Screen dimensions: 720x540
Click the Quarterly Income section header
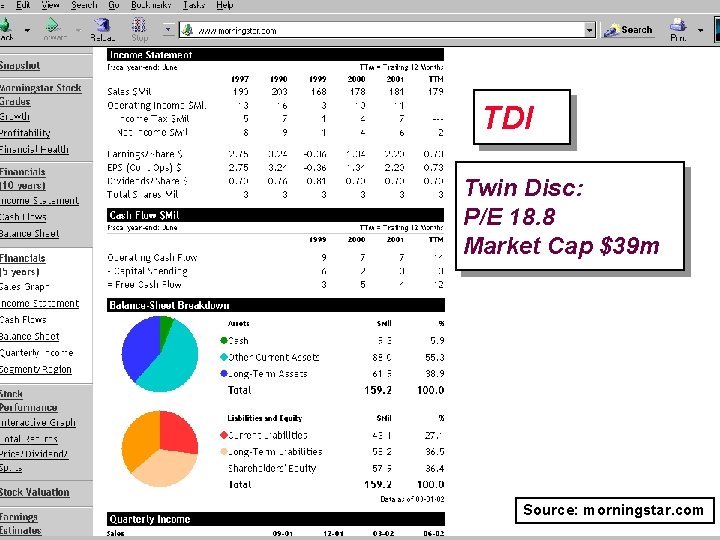(x=276, y=519)
